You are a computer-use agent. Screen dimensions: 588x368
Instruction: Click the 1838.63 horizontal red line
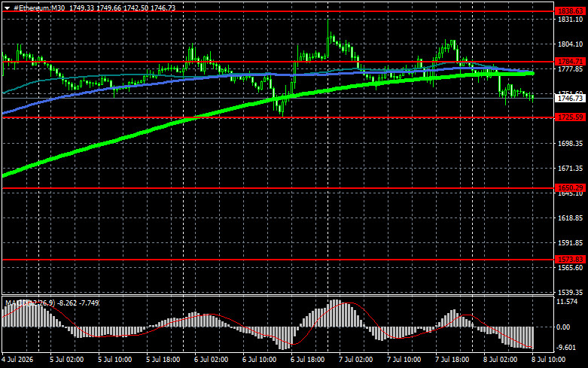(x=278, y=11)
